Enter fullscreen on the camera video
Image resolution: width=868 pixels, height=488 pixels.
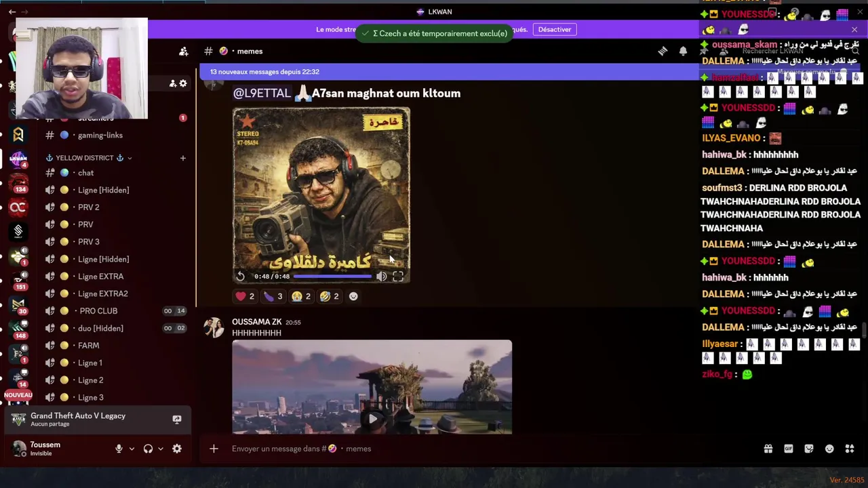398,277
